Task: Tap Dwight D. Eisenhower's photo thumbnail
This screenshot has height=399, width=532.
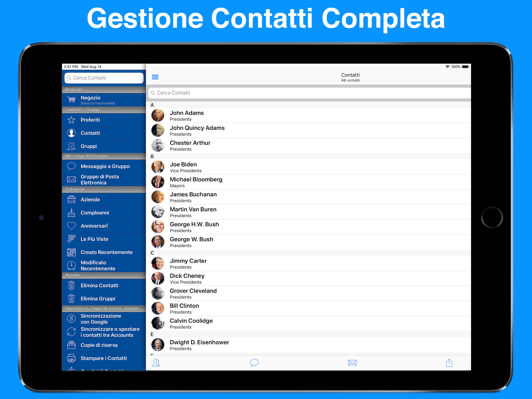Action: point(158,345)
